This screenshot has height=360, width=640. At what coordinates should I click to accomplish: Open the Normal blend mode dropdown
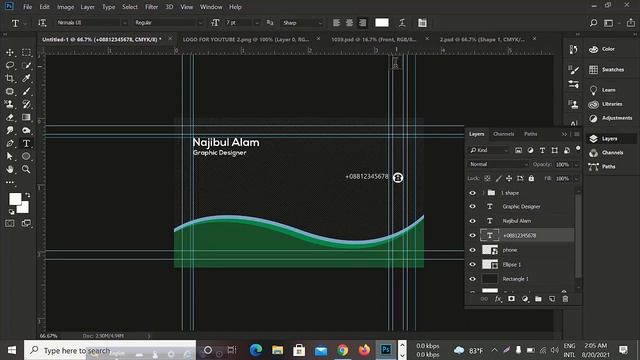point(498,164)
